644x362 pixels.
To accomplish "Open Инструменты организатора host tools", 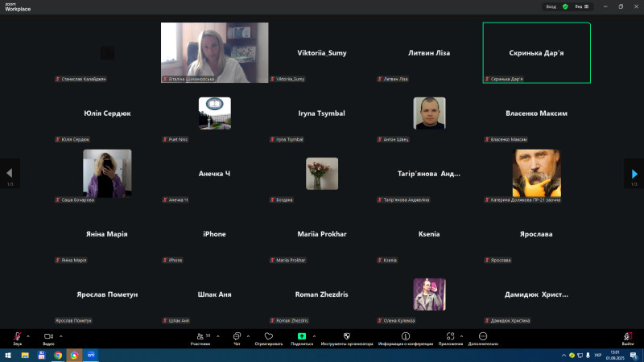I will (346, 336).
